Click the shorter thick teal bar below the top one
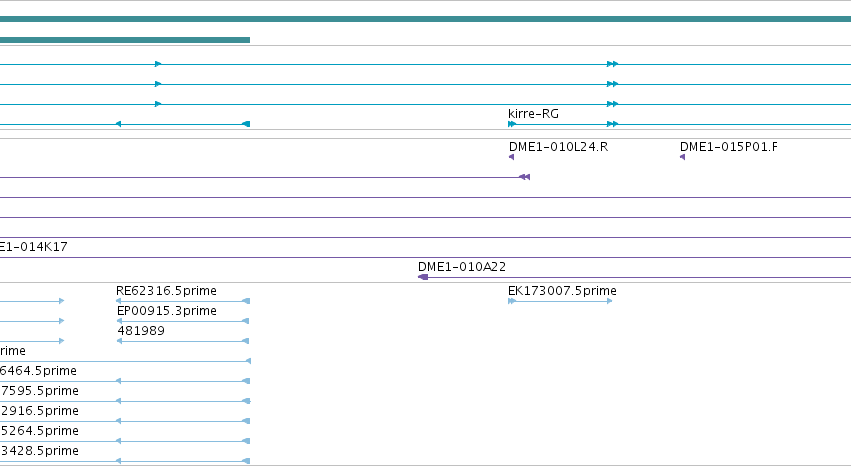The width and height of the screenshot is (851, 466). pyautogui.click(x=125, y=40)
